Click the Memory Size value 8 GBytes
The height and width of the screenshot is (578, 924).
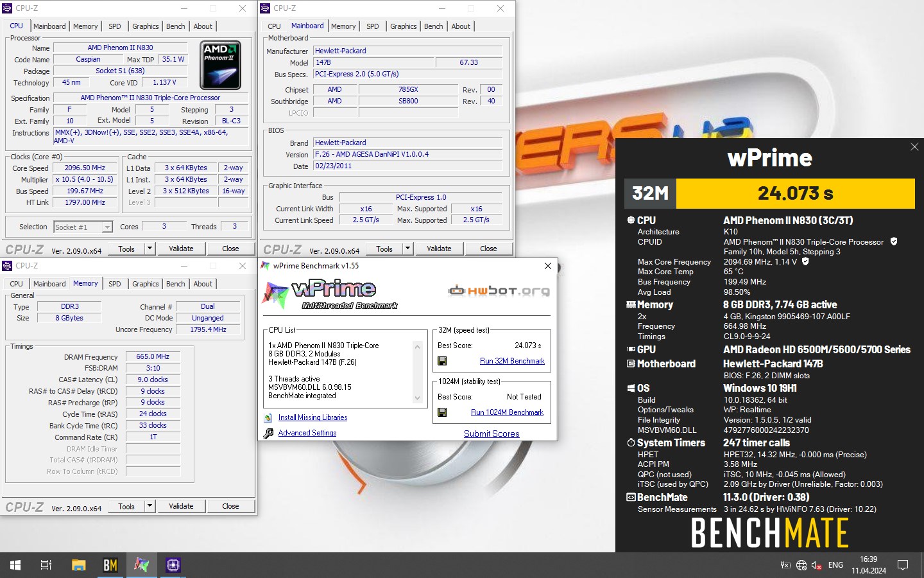[69, 318]
